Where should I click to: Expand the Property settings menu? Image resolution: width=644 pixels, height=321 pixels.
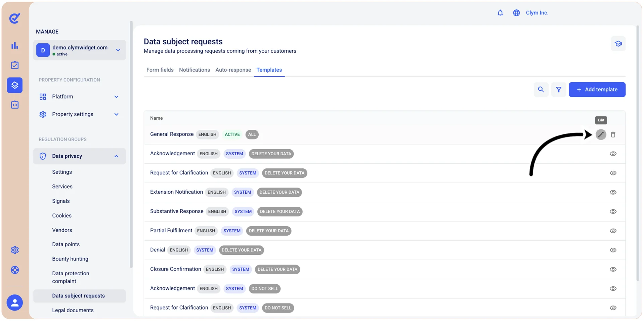pyautogui.click(x=80, y=114)
